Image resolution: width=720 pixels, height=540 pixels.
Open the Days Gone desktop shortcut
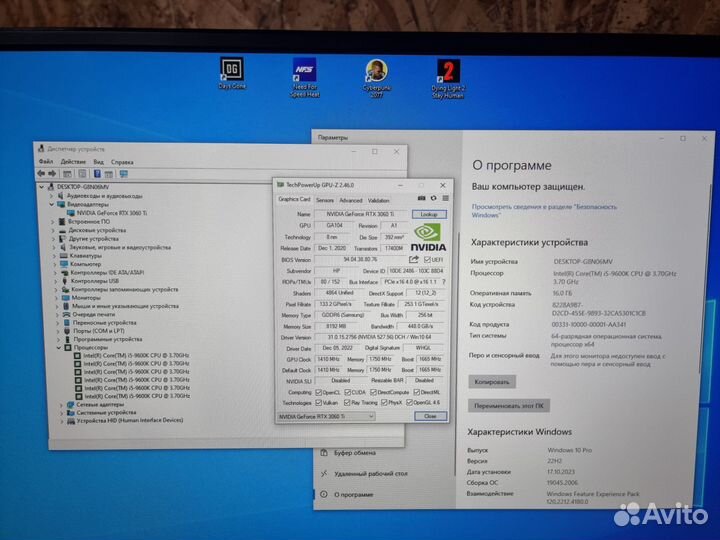tap(232, 73)
